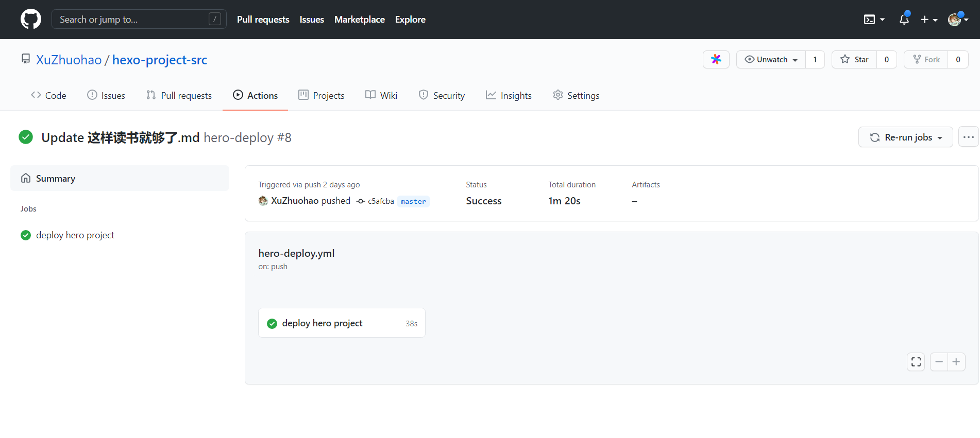
Task: Click the watchers count 1
Action: (815, 60)
